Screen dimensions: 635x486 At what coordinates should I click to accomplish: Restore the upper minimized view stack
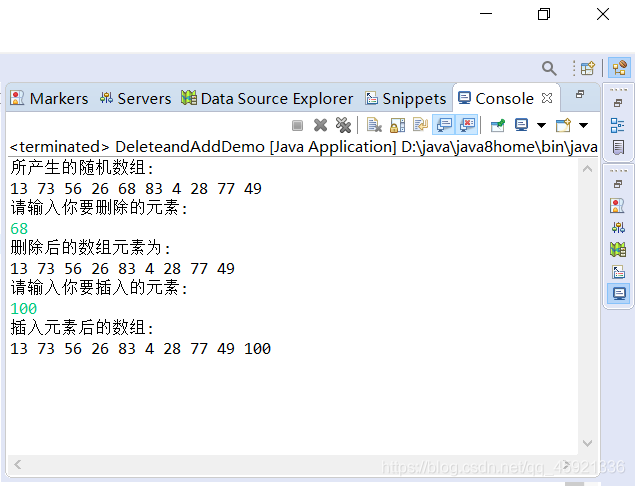tap(618, 103)
